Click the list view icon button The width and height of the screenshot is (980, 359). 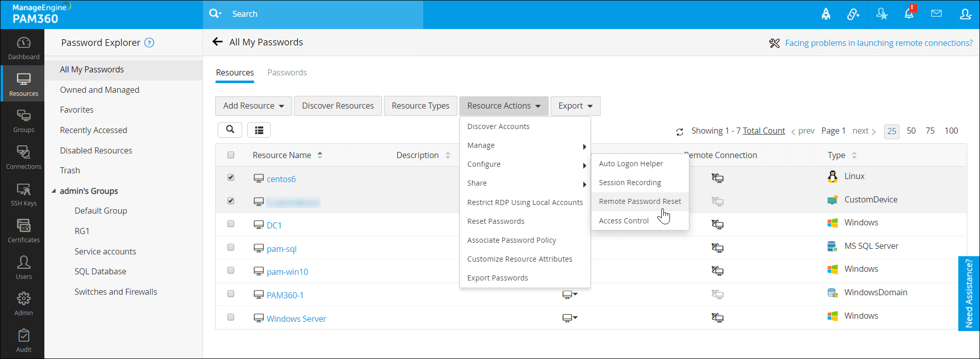pyautogui.click(x=259, y=130)
